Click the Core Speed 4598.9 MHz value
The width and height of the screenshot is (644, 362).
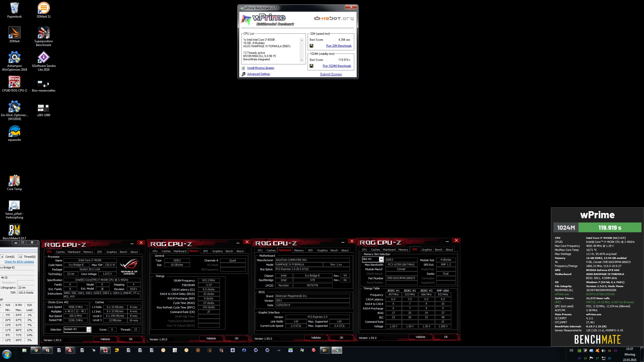(x=75, y=307)
